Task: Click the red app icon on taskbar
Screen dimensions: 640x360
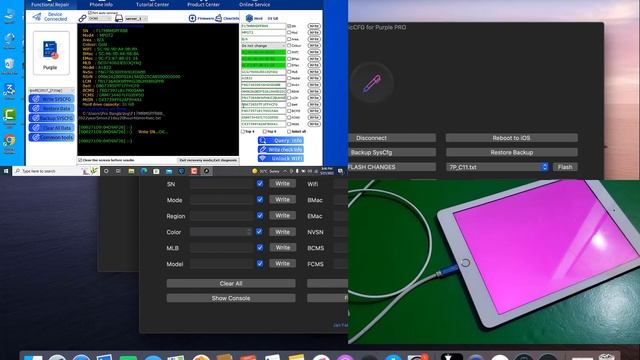Action: tap(194, 171)
